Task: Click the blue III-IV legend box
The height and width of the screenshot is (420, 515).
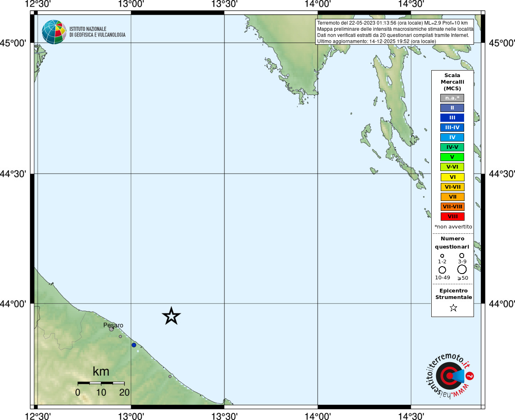Action: tap(452, 128)
